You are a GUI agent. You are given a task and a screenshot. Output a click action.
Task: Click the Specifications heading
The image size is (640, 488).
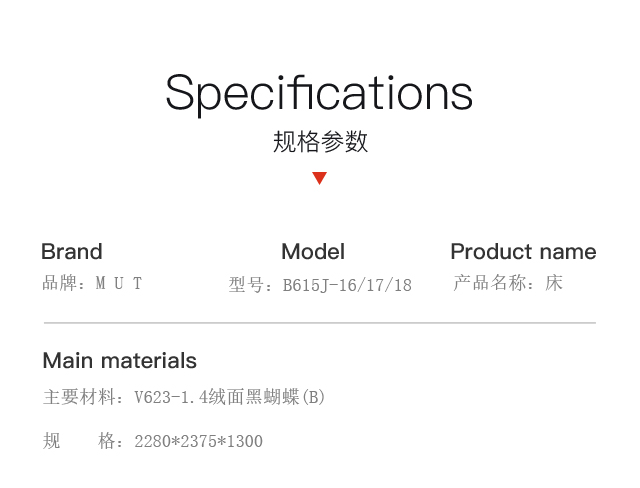(319, 94)
